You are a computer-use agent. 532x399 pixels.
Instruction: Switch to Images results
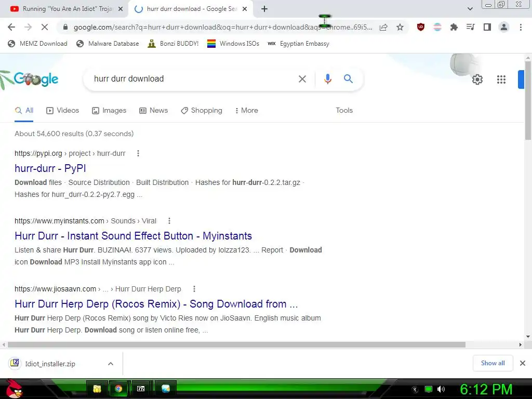pyautogui.click(x=109, y=110)
